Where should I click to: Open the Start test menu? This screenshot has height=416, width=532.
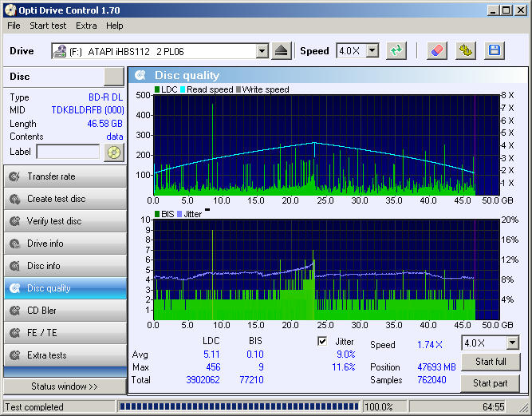click(x=48, y=26)
